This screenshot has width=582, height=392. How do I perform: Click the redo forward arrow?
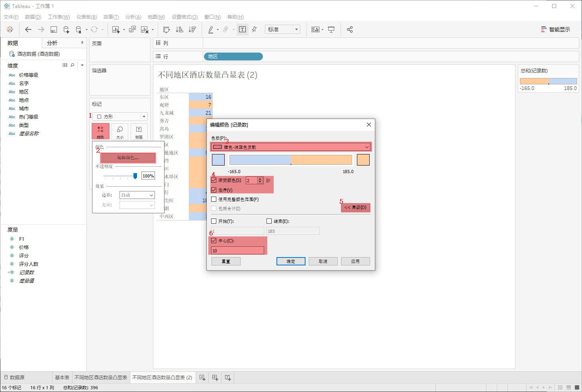click(41, 29)
